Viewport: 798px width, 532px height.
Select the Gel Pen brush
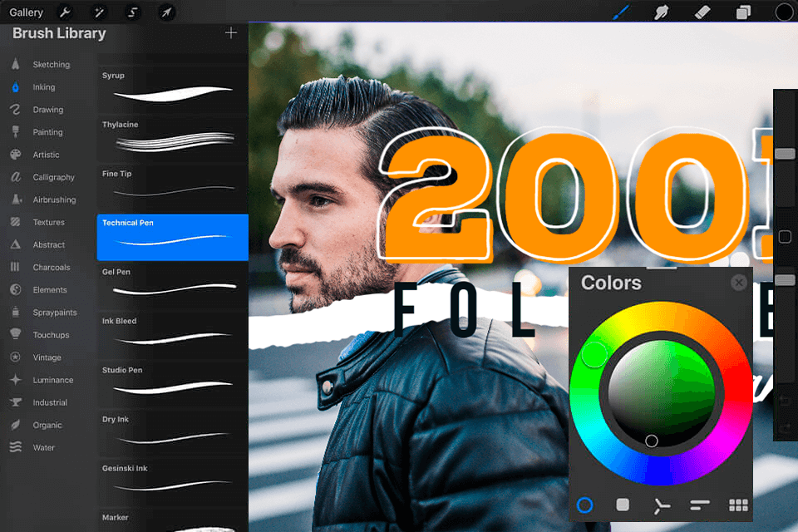pyautogui.click(x=172, y=285)
